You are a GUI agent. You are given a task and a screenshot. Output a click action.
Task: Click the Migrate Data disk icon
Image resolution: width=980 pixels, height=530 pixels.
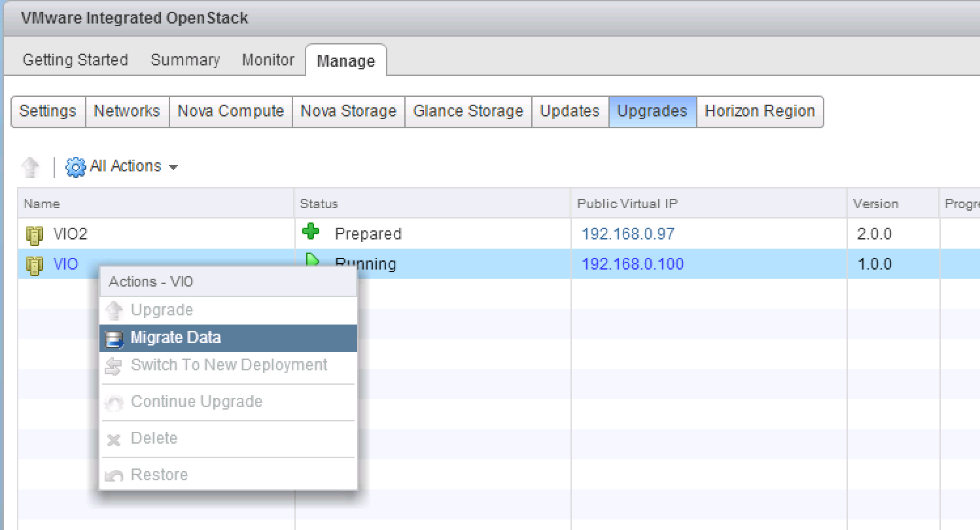point(114,339)
